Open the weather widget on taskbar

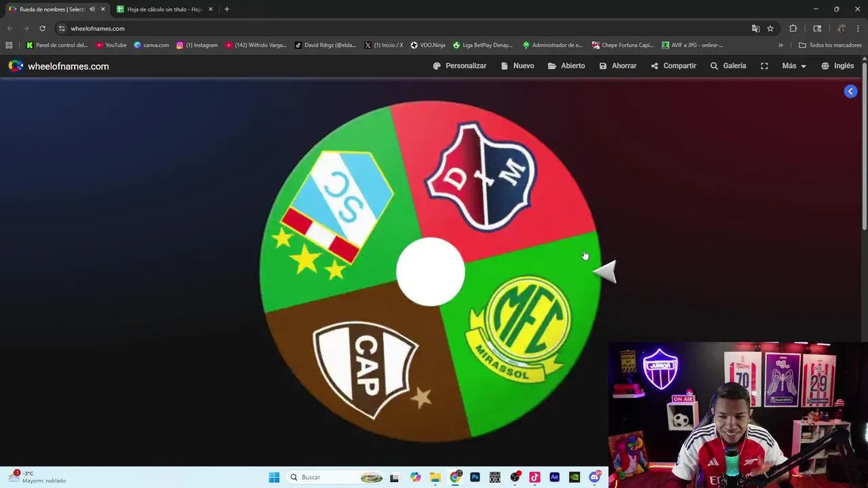[38, 477]
